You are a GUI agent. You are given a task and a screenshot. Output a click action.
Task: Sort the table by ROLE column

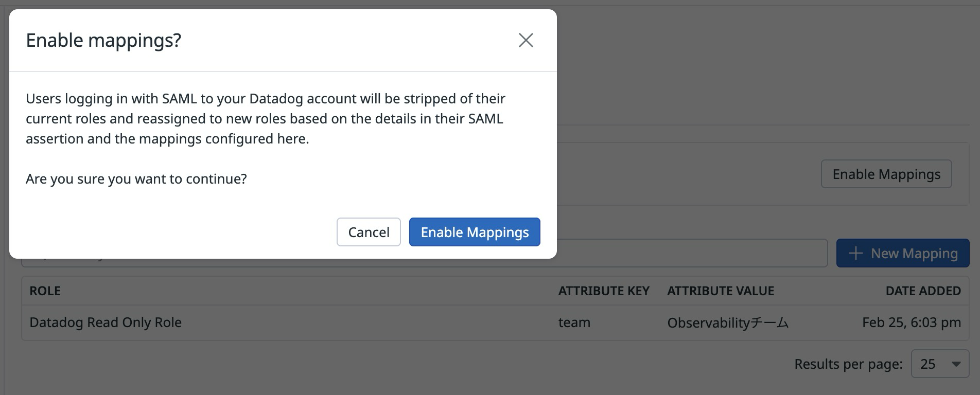tap(45, 291)
